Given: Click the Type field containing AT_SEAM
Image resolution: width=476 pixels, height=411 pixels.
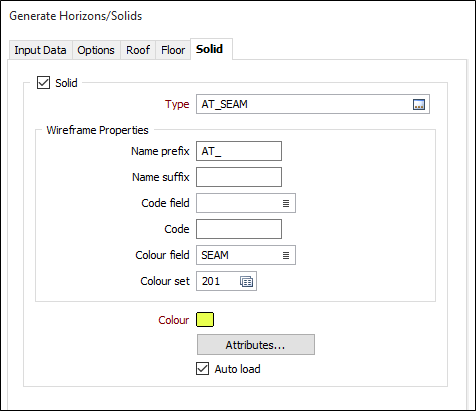Looking at the screenshot, I should 313,104.
